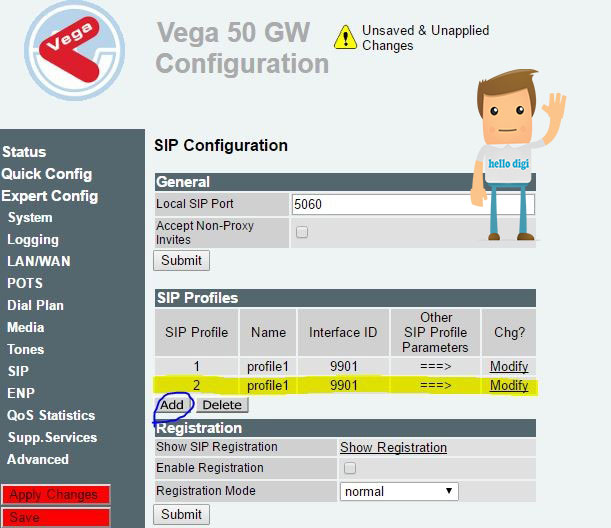Click the Local SIP Port field

pos(413,204)
